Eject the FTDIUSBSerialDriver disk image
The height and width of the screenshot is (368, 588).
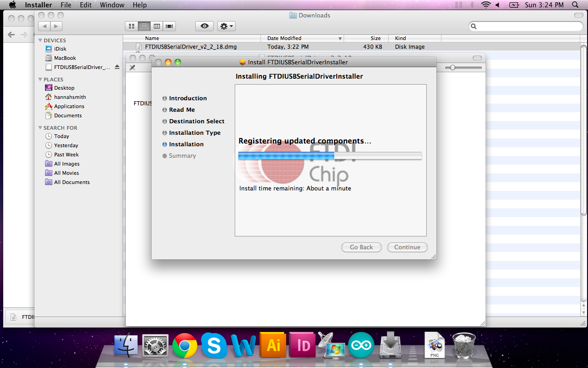pos(117,67)
